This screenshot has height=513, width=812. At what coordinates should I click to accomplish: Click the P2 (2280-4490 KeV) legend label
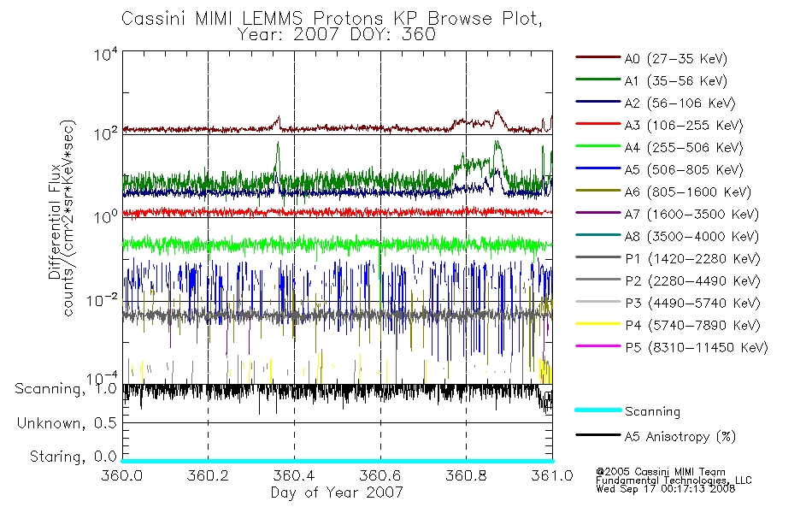coord(692,281)
